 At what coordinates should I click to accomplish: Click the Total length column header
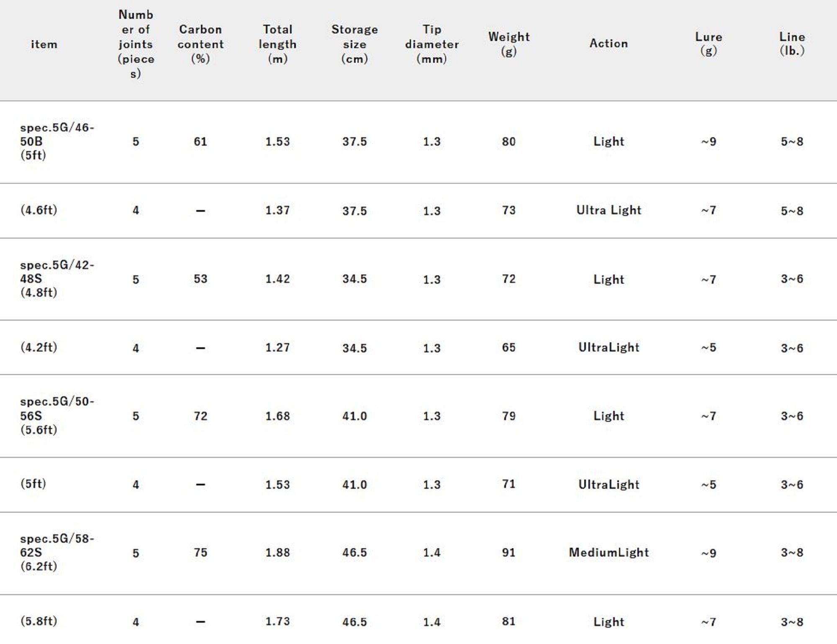point(277,44)
